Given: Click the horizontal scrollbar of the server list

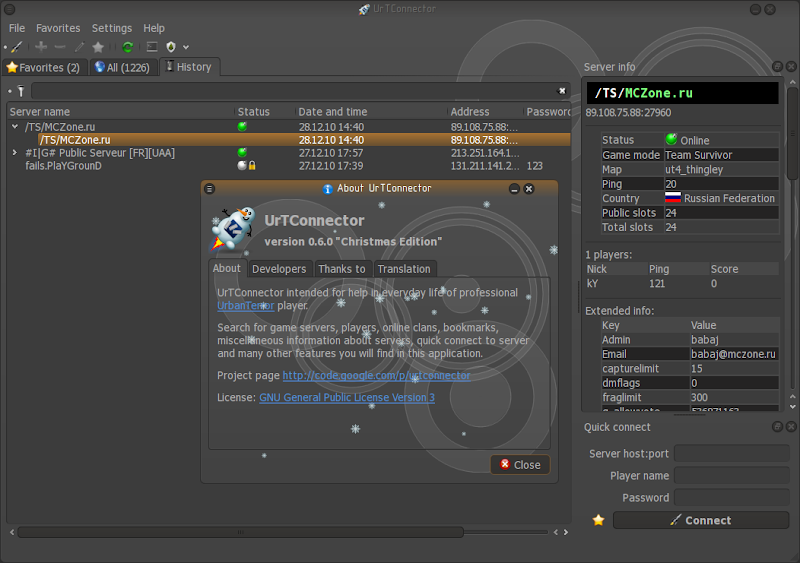Looking at the screenshot, I should 241,532.
